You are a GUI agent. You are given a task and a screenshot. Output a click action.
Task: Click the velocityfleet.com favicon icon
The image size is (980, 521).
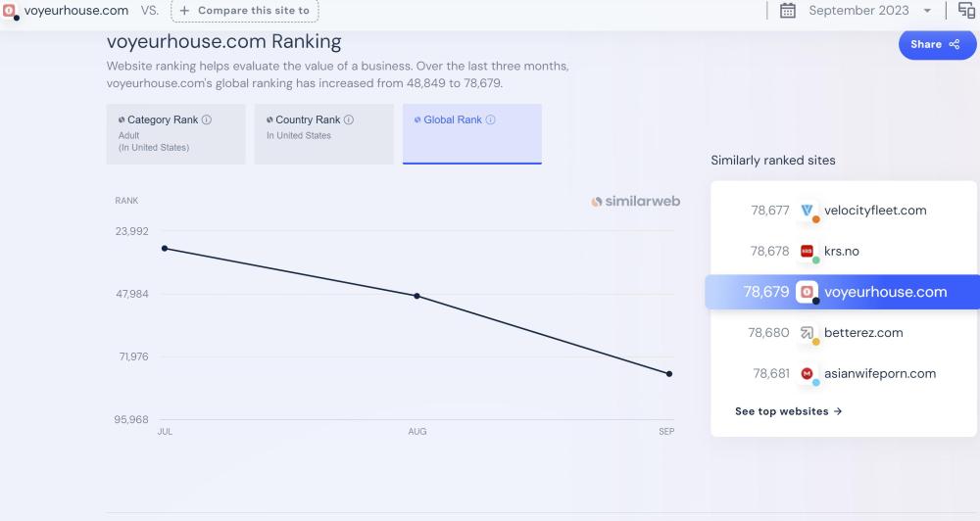point(807,211)
